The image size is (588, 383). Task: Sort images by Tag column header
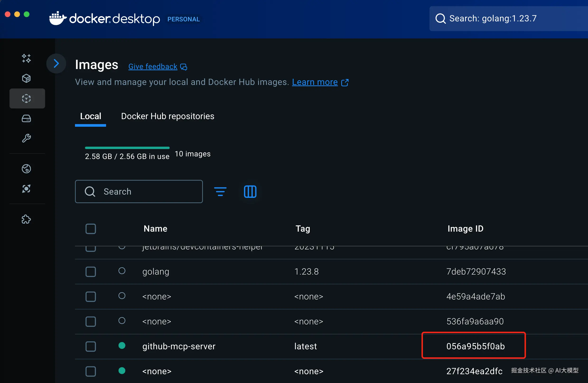tap(303, 229)
